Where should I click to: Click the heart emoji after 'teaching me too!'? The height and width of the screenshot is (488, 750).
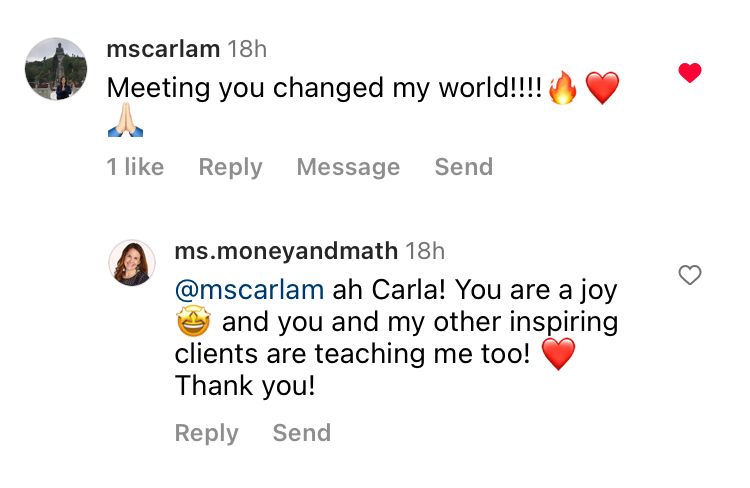[558, 354]
